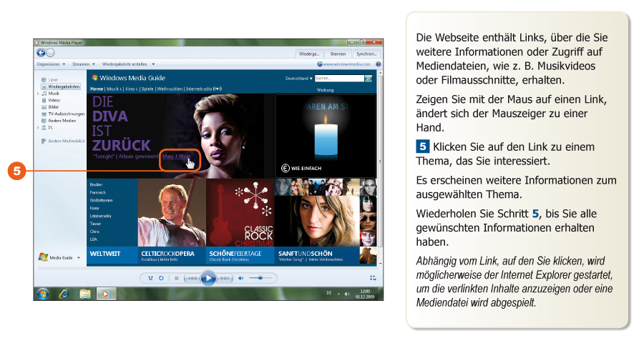This screenshot has height=343, width=644.
Task: Adjust the volume slider
Action: pyautogui.click(x=259, y=277)
